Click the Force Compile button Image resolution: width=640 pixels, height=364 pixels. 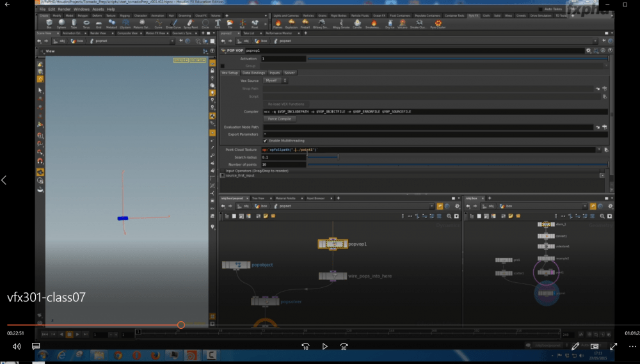point(280,119)
